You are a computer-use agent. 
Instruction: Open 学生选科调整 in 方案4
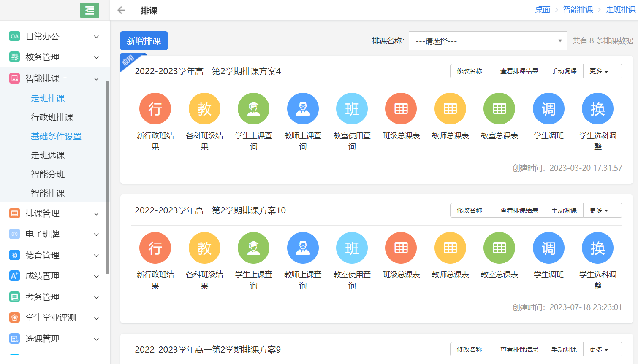(x=598, y=109)
